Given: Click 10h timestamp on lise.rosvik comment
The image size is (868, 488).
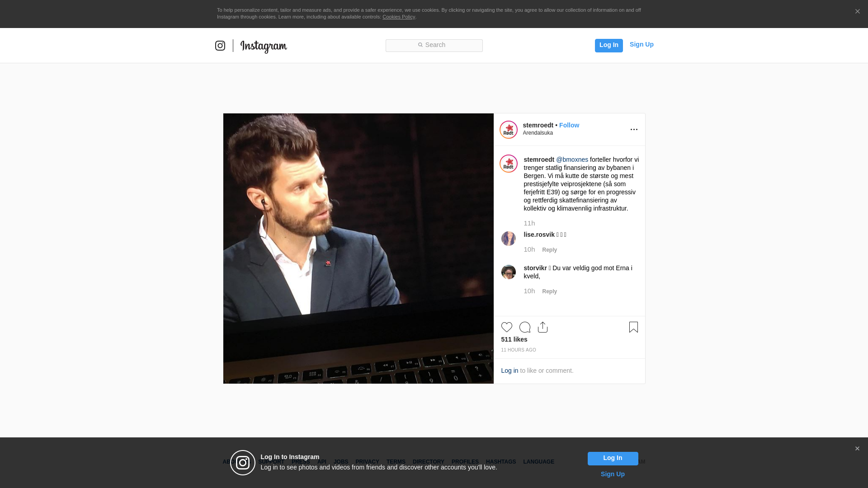Looking at the screenshot, I should coord(529,249).
